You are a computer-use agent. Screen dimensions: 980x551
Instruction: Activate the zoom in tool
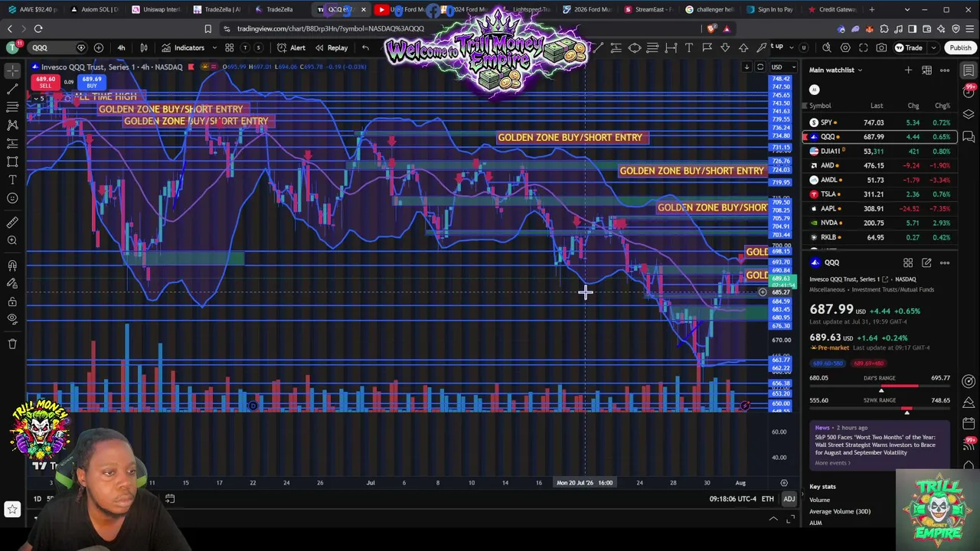click(12, 241)
